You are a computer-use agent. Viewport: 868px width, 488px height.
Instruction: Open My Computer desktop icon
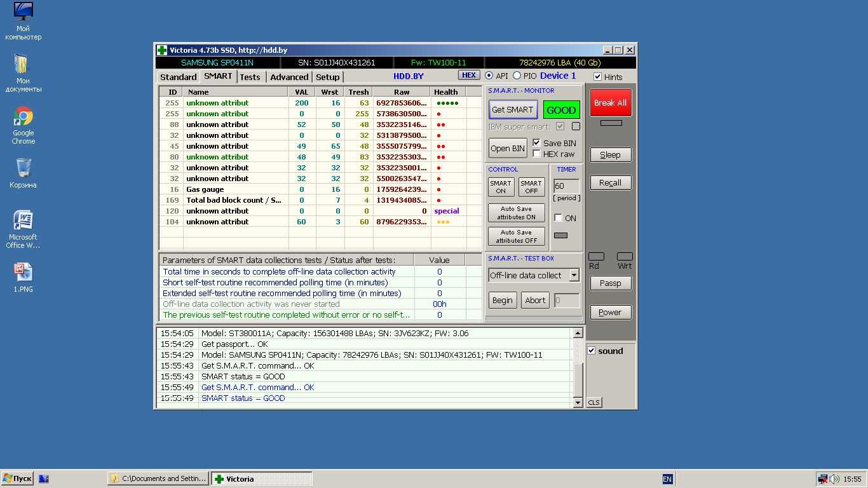[24, 21]
